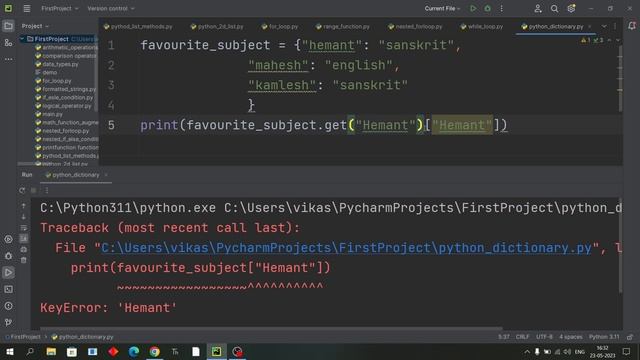Show more tool windows via ellipsis

(8, 59)
